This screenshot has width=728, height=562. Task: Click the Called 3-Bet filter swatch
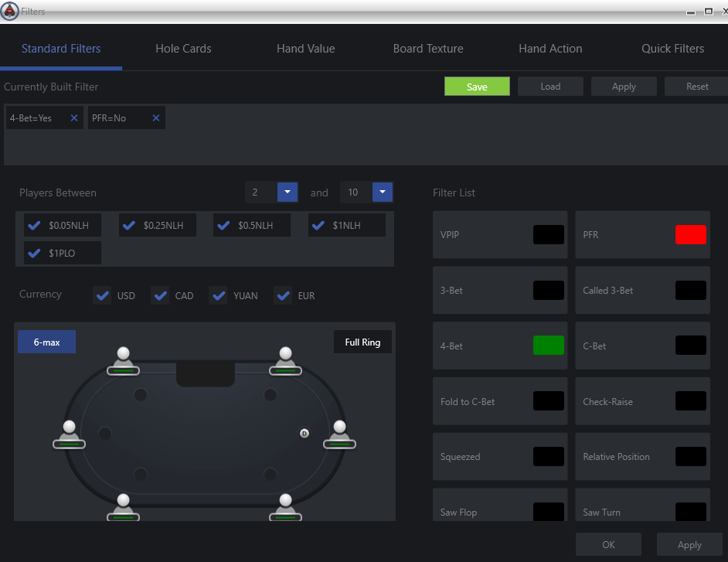(691, 291)
